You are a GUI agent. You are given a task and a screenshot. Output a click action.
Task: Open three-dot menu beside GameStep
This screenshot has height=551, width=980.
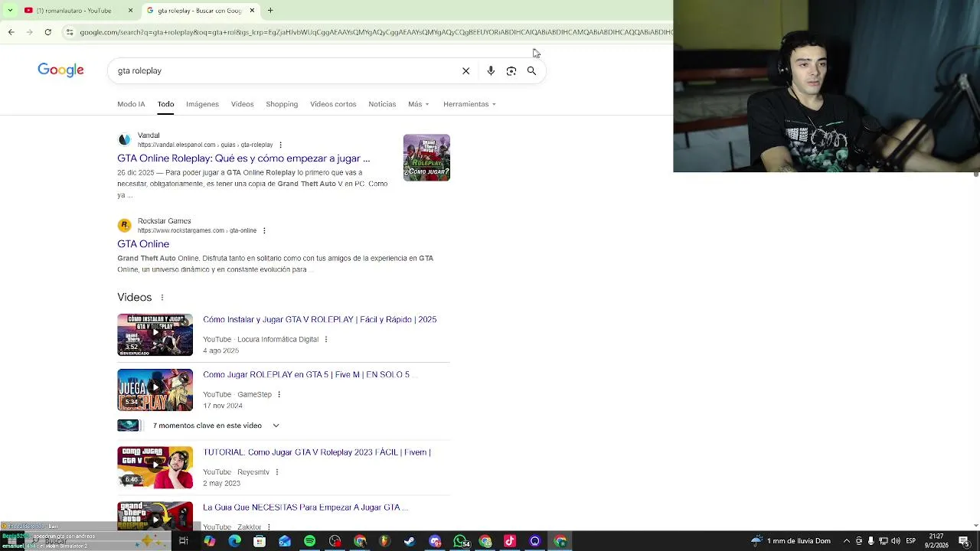(279, 394)
